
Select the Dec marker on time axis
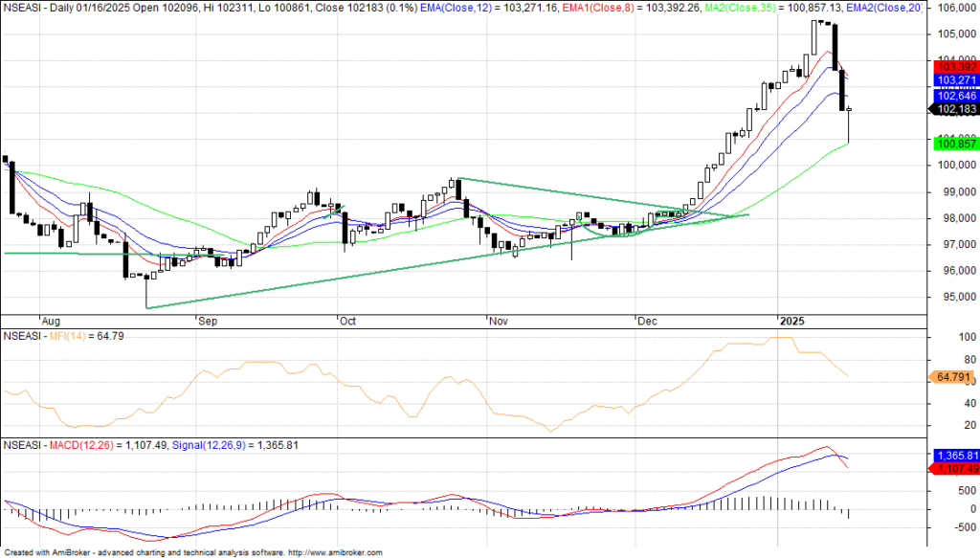[646, 321]
